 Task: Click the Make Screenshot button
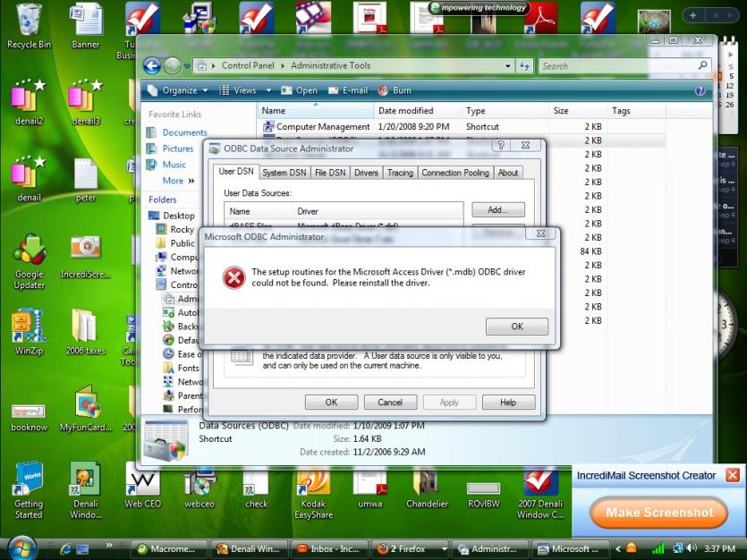point(658,513)
